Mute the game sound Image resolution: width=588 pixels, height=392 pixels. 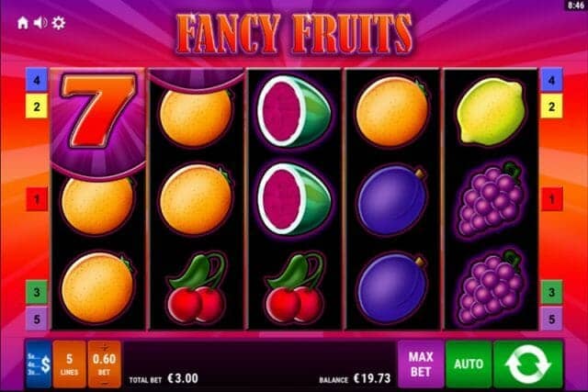(x=40, y=23)
